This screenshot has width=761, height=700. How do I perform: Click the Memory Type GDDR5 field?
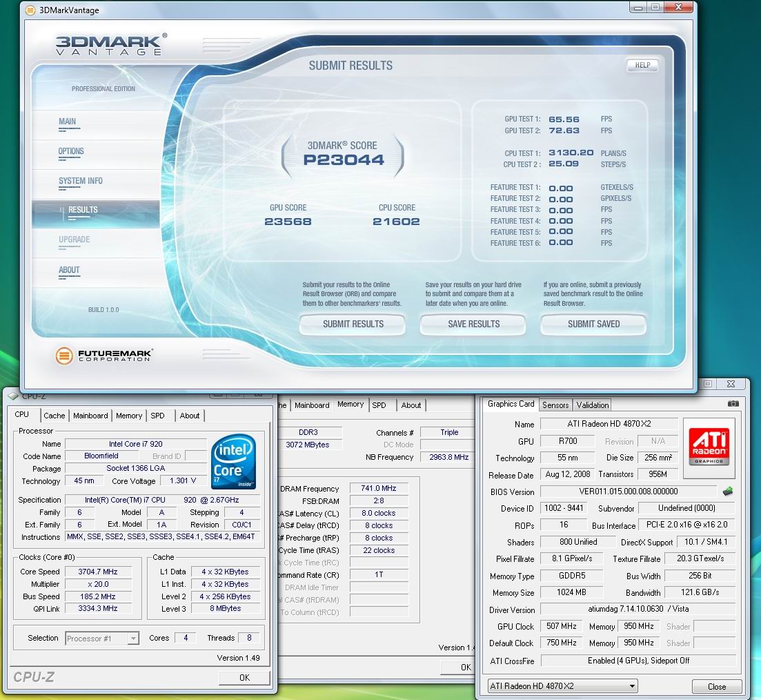[572, 576]
